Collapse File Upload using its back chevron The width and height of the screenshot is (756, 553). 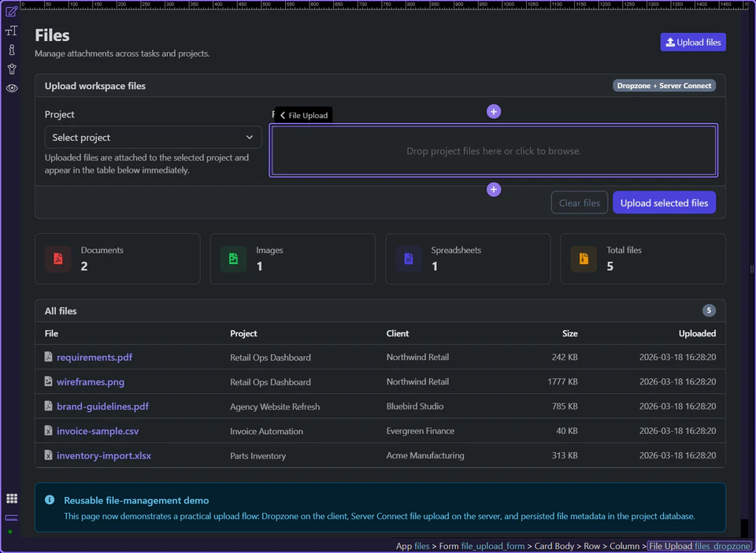coord(282,114)
